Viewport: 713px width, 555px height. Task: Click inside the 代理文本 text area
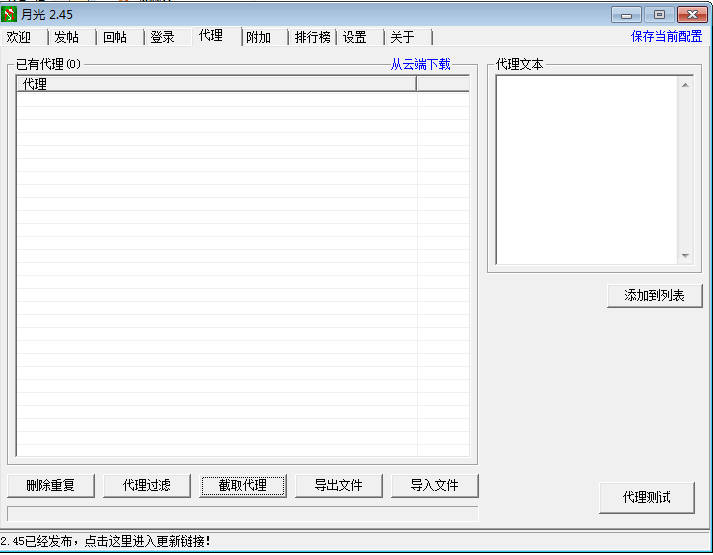[587, 170]
